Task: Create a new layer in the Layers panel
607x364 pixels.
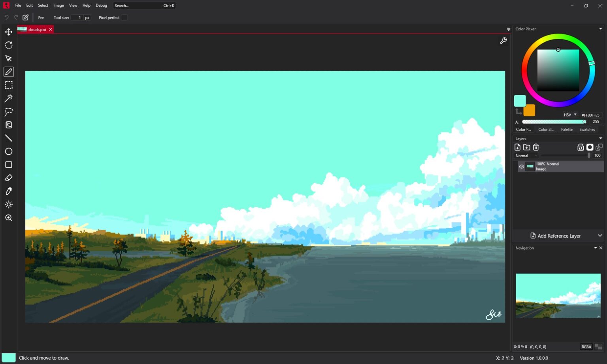Action: click(x=518, y=147)
